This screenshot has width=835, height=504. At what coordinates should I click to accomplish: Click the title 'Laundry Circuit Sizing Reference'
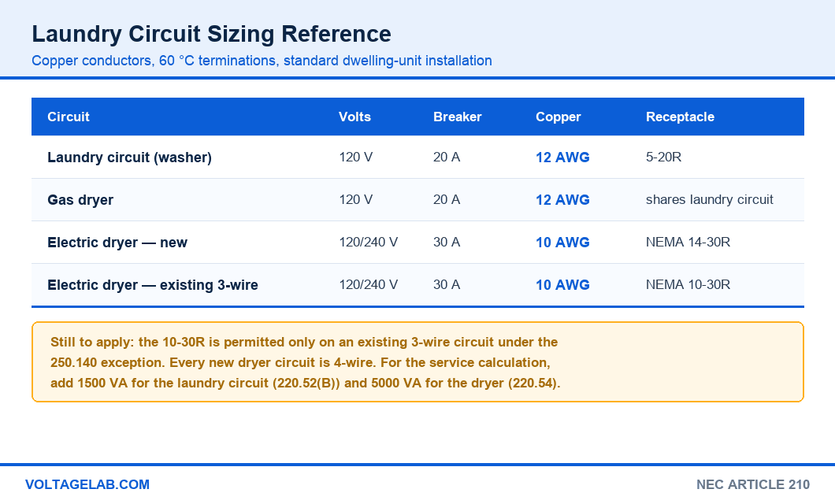(x=211, y=34)
